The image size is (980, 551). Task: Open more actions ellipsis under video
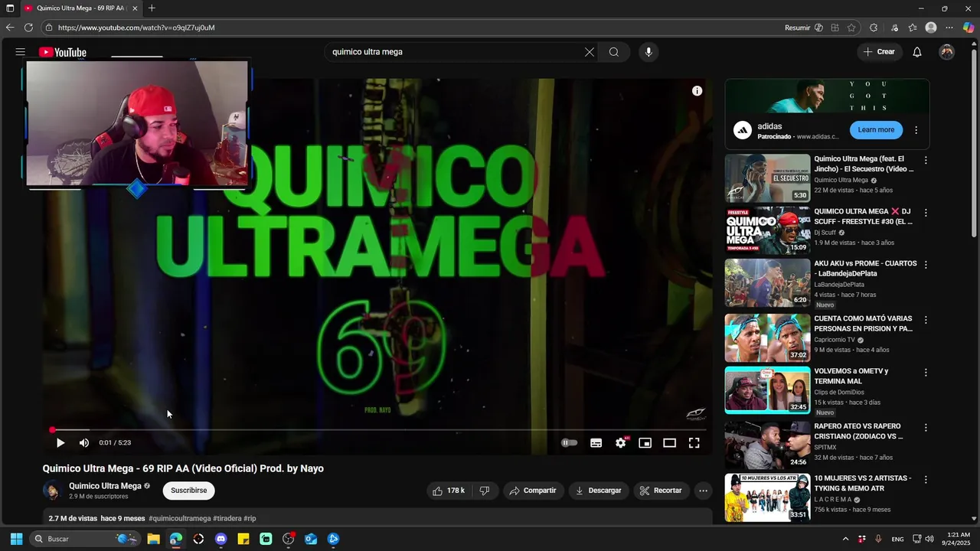point(703,491)
